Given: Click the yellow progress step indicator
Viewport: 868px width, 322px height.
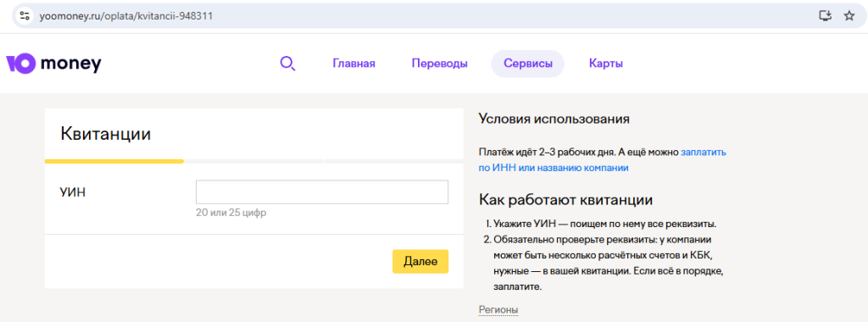Looking at the screenshot, I should 114,162.
